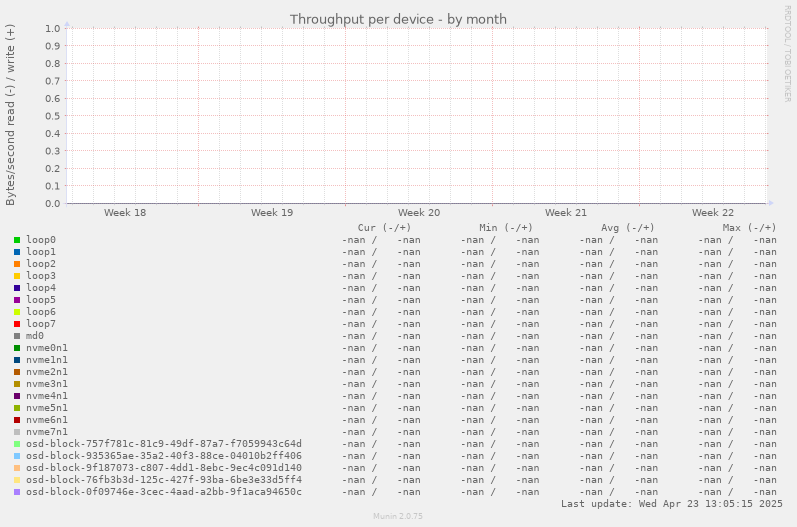
Task: Click the Week 22 axis label
Action: coord(713,213)
